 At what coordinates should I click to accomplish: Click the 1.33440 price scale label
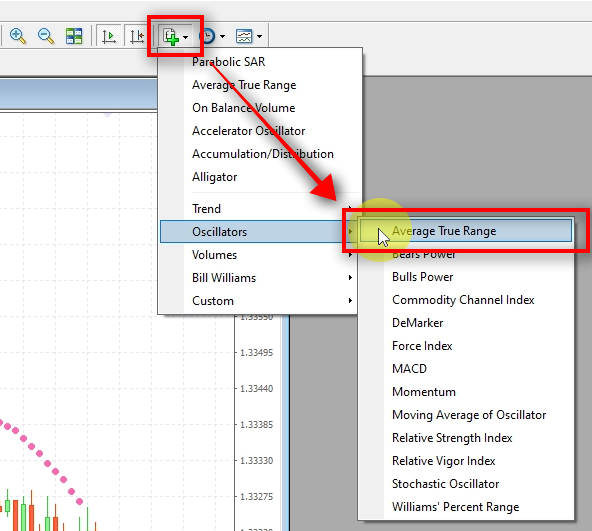click(256, 388)
